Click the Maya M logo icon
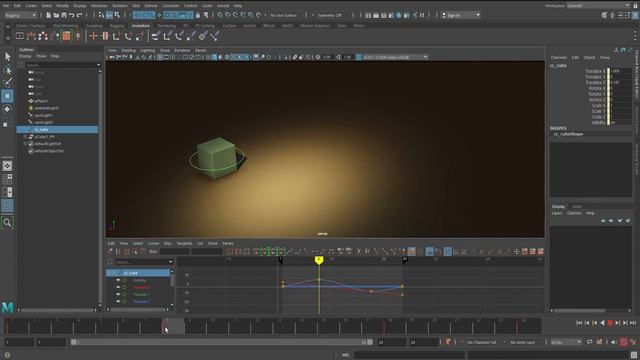The width and height of the screenshot is (640, 360). point(7,307)
